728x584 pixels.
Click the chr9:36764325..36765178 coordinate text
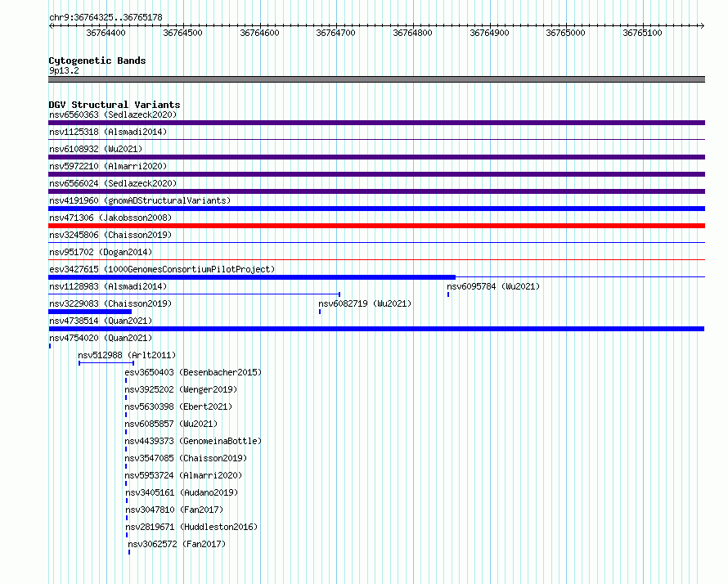coord(106,17)
